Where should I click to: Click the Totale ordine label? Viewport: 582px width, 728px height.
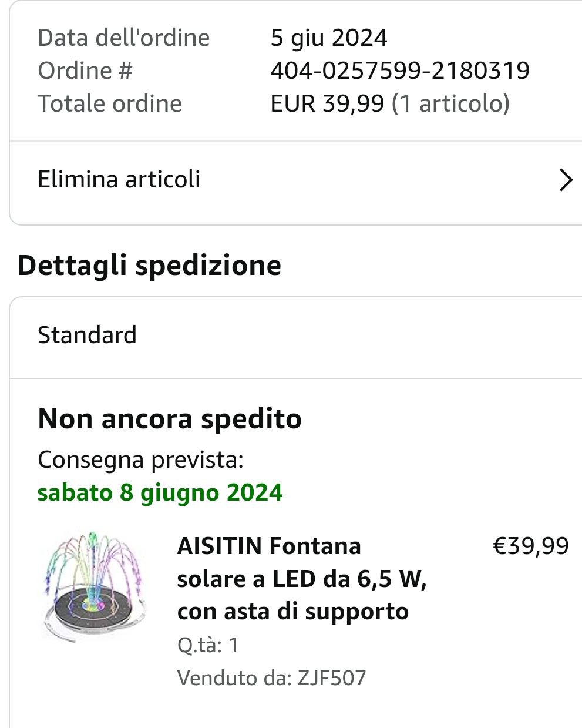coord(110,103)
